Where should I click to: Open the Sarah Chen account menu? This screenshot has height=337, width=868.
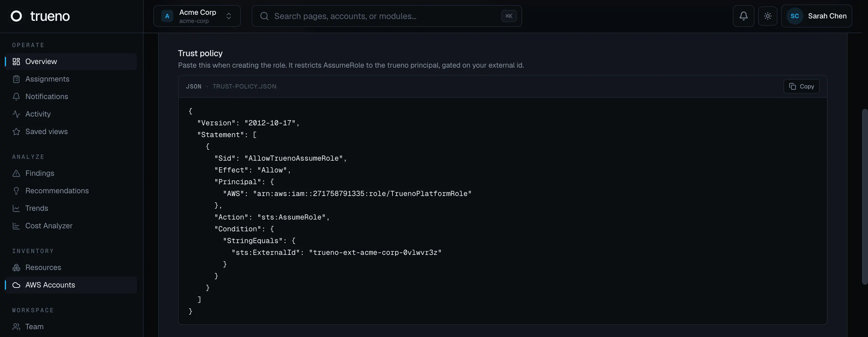[x=816, y=16]
